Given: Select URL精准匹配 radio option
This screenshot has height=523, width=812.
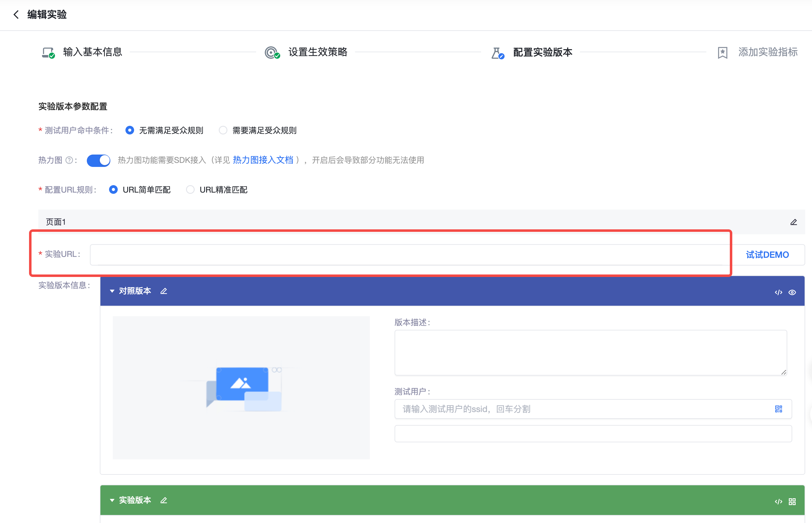Looking at the screenshot, I should (190, 190).
